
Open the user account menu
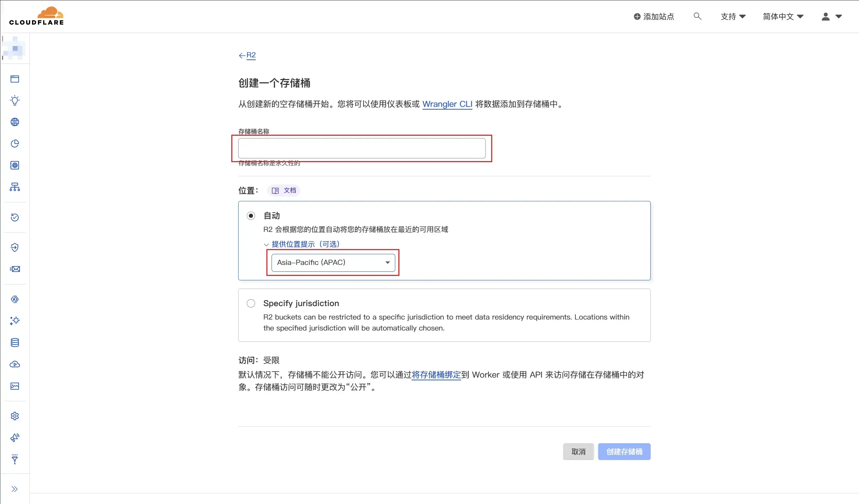pyautogui.click(x=831, y=16)
